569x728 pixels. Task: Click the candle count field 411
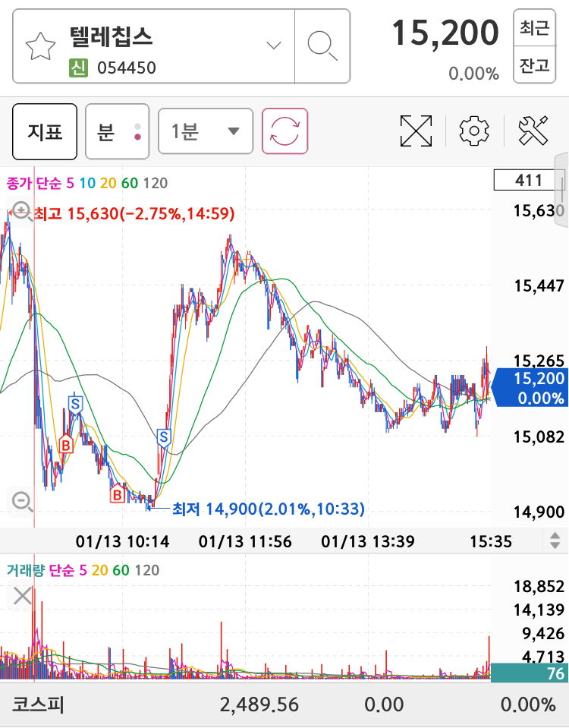click(529, 180)
